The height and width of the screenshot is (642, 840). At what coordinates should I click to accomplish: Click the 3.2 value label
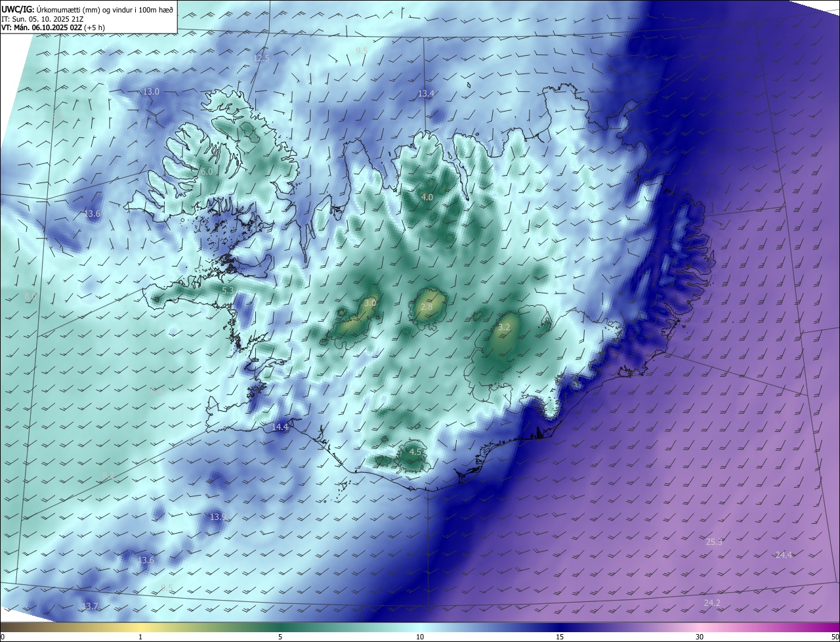[x=504, y=327]
